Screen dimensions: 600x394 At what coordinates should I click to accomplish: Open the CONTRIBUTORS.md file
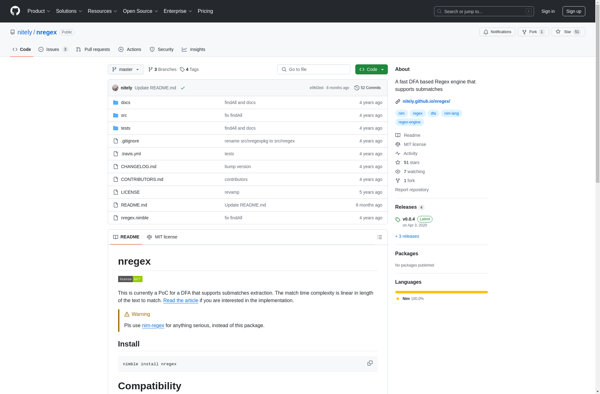pyautogui.click(x=142, y=179)
